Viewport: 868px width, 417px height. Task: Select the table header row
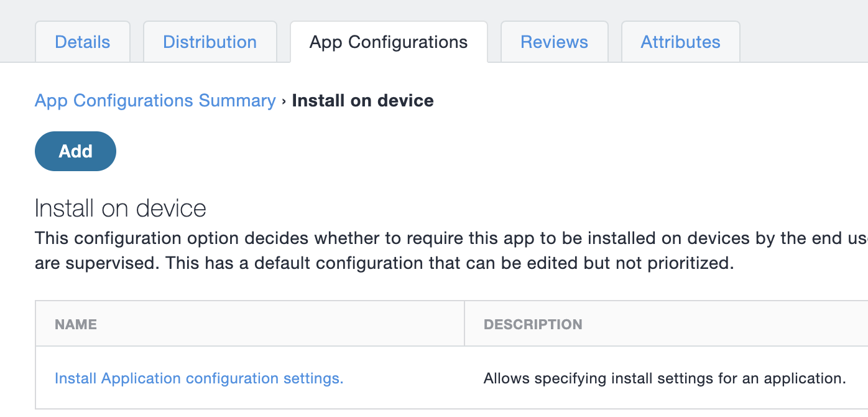coord(435,324)
